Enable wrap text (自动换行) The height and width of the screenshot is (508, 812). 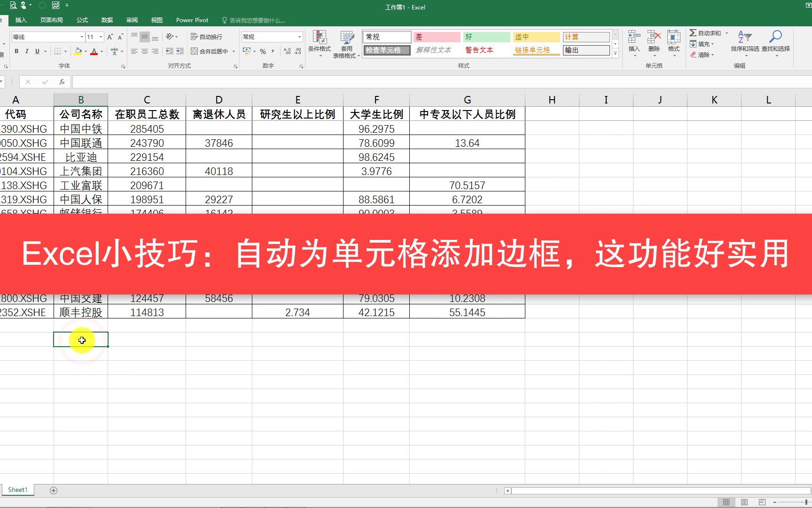[x=206, y=37]
